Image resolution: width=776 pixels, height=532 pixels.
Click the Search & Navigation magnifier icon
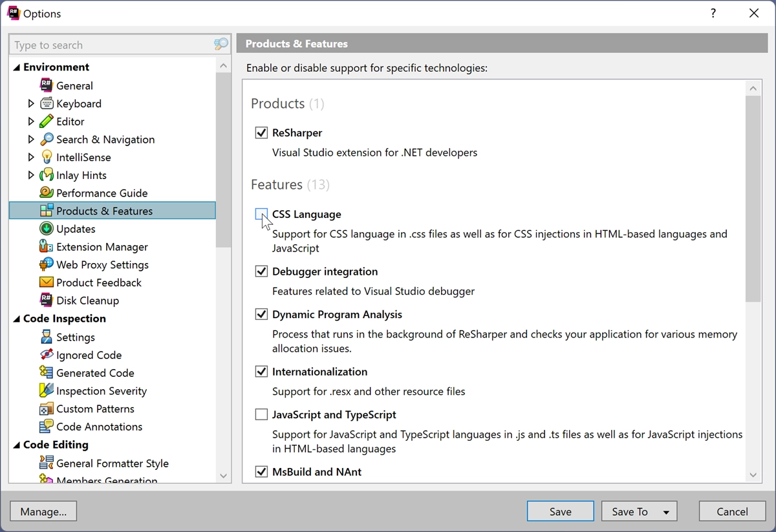(x=47, y=140)
